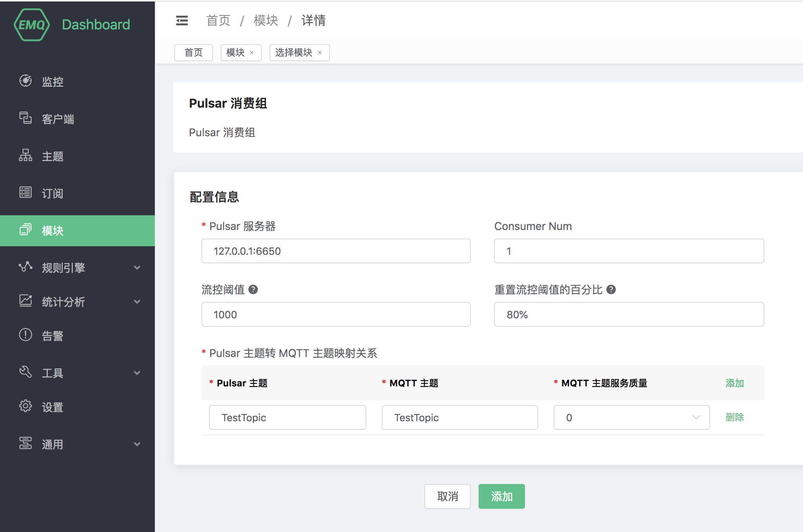
Task: Open the 监控 monitoring sidebar item
Action: [52, 82]
